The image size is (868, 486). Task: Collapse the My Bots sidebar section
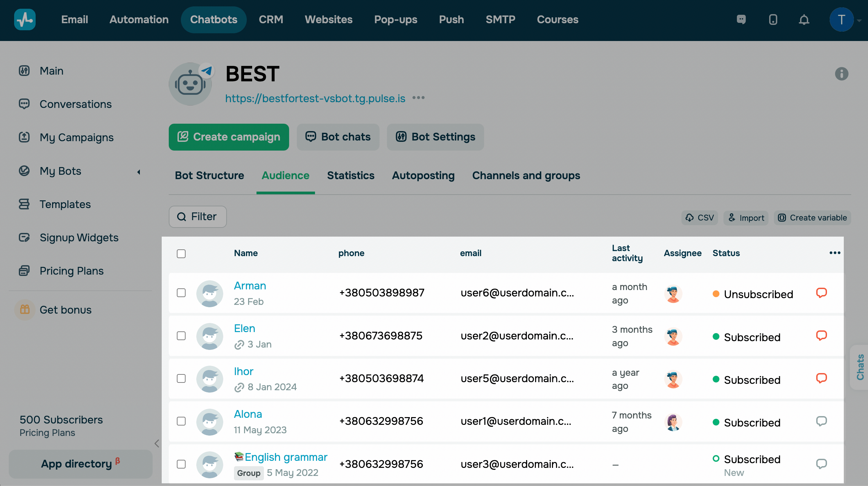tap(139, 172)
